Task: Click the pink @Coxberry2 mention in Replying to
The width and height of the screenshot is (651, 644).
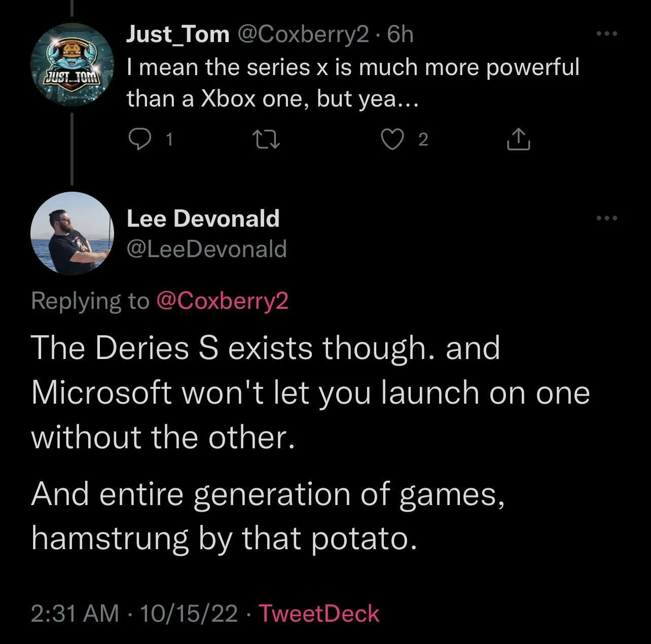Action: coord(223,301)
